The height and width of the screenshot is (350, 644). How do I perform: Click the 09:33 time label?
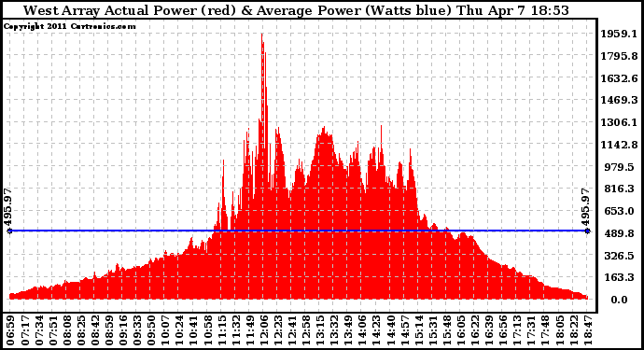[x=137, y=330]
